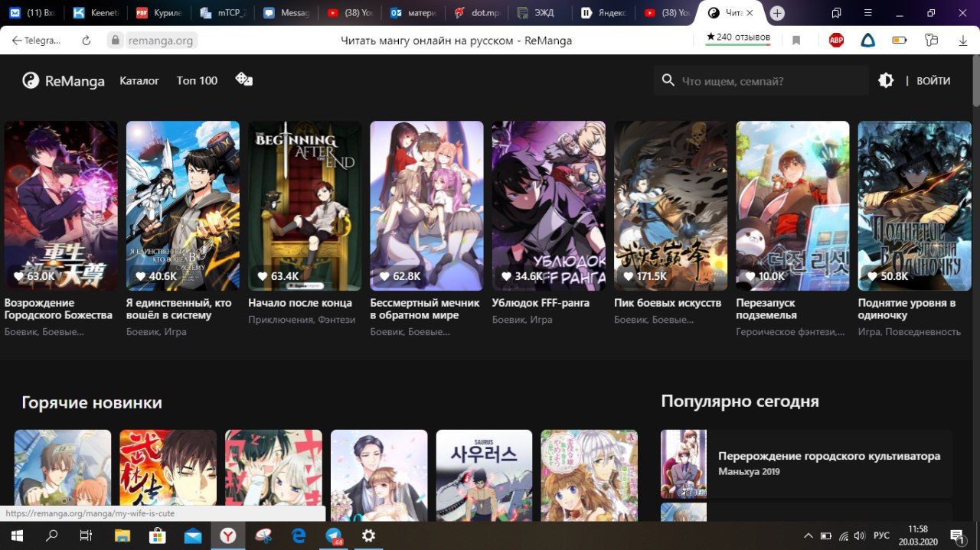Click the title link 'Пик боевых искусств'
The image size is (980, 550).
(668, 303)
